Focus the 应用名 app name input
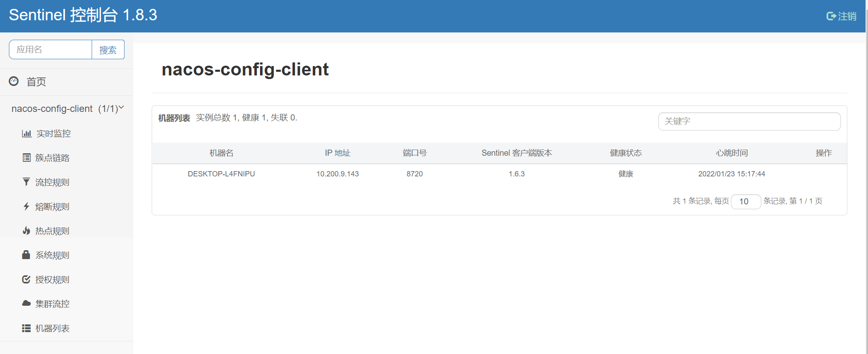 point(51,50)
